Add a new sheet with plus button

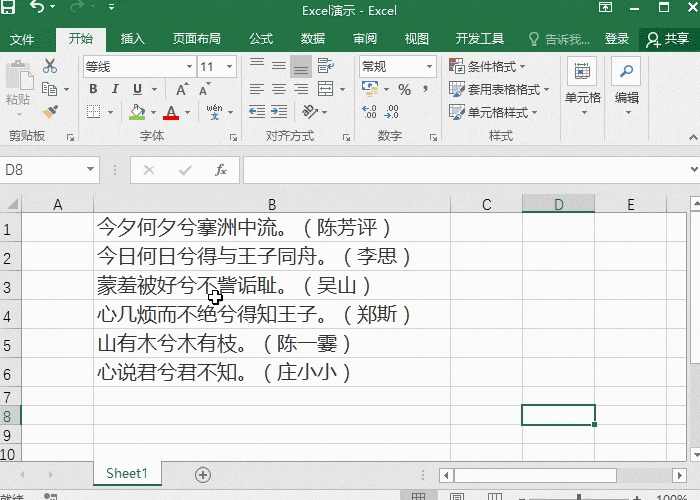(x=203, y=475)
